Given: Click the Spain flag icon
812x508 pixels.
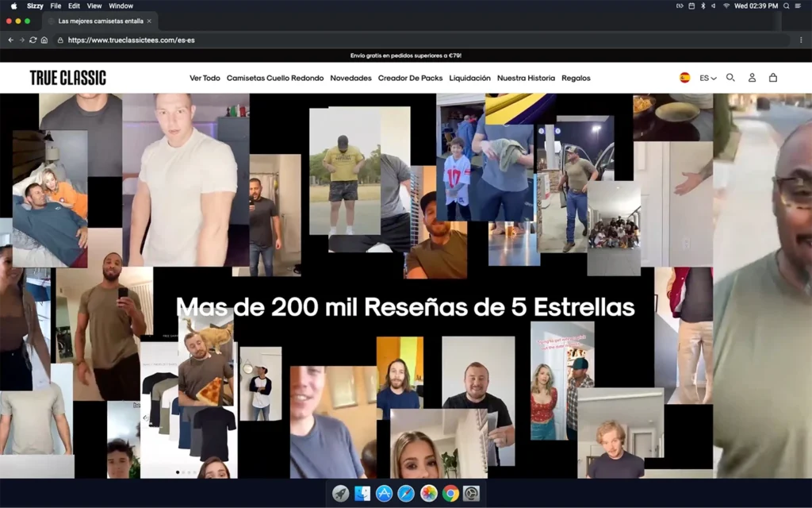Looking at the screenshot, I should coord(684,78).
